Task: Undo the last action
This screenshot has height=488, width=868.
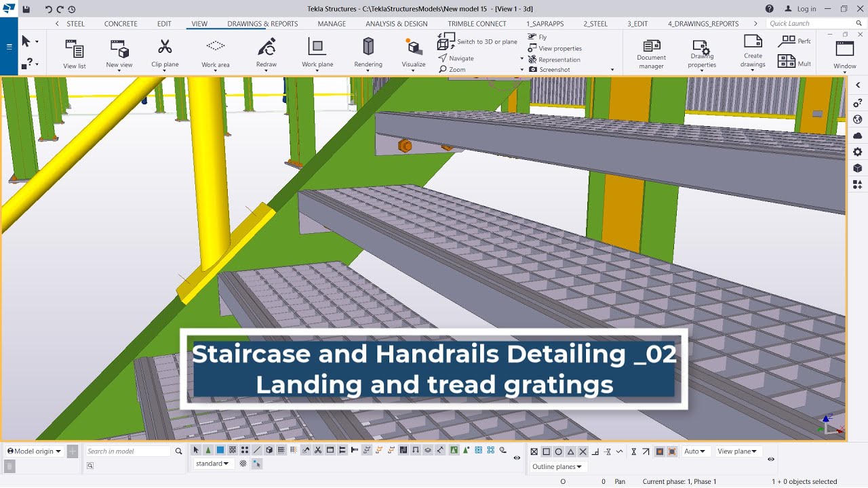Action: point(48,9)
